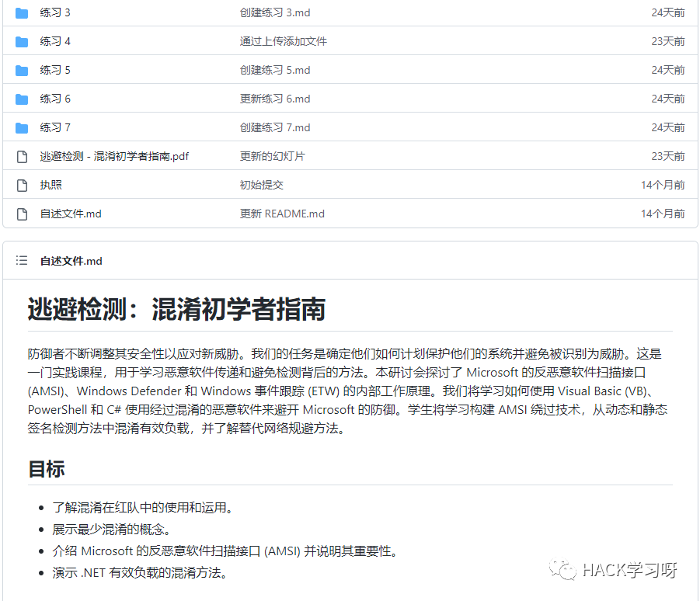This screenshot has width=700, height=601.
Task: Open folder link 练习 7
Action: [x=55, y=127]
